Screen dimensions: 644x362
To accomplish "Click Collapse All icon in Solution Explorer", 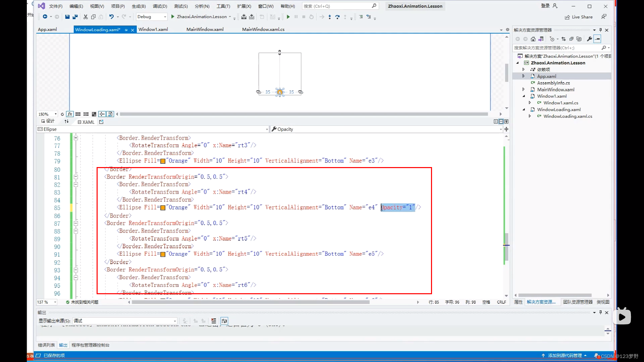I will click(571, 39).
